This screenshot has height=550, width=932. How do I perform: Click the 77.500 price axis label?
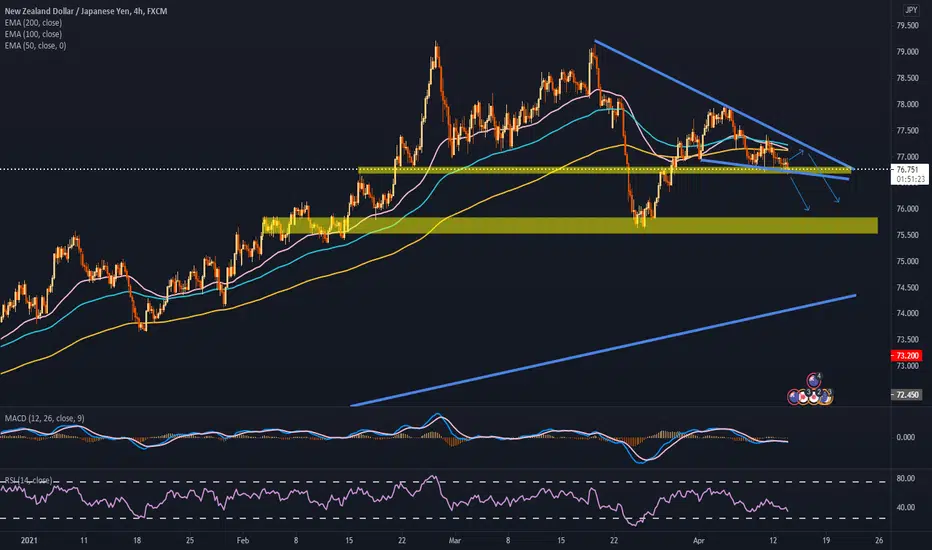(x=907, y=130)
